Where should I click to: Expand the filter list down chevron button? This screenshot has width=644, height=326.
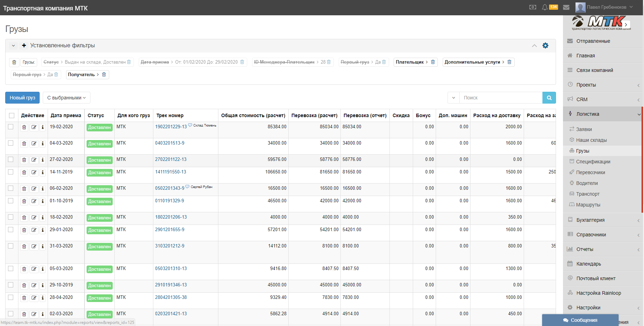(x=13, y=46)
